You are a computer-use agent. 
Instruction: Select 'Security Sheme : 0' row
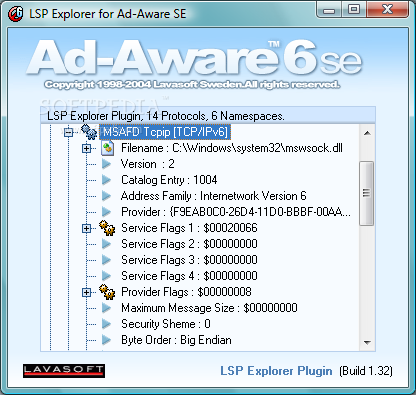coord(166,324)
